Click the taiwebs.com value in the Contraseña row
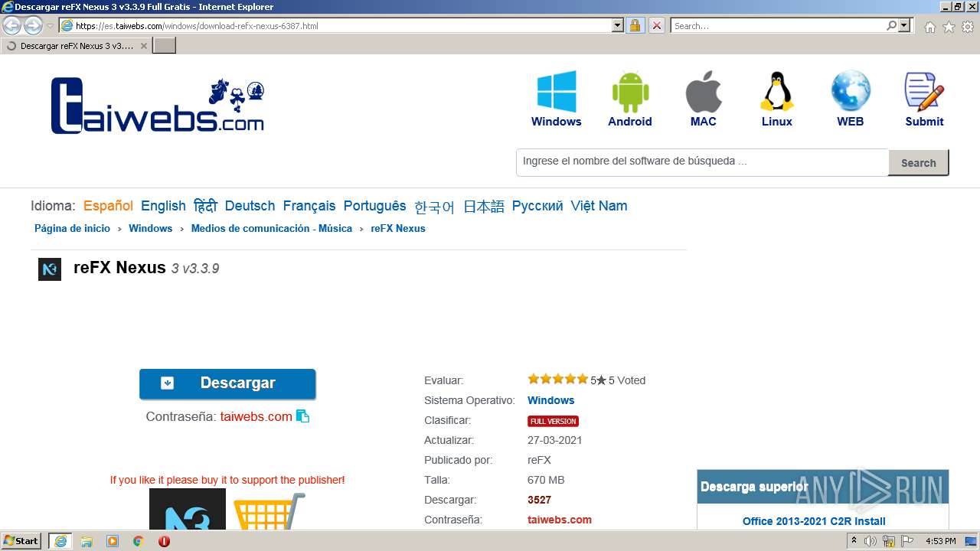 point(560,520)
